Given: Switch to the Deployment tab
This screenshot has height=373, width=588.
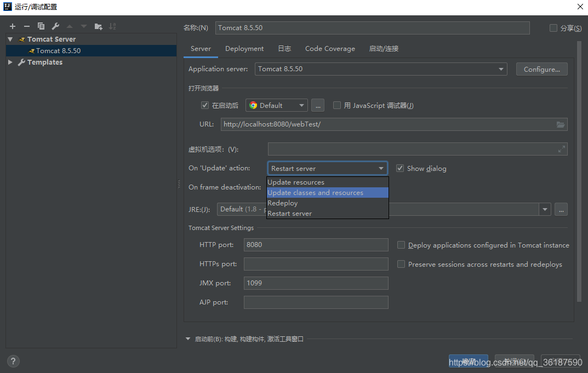Looking at the screenshot, I should click(244, 49).
